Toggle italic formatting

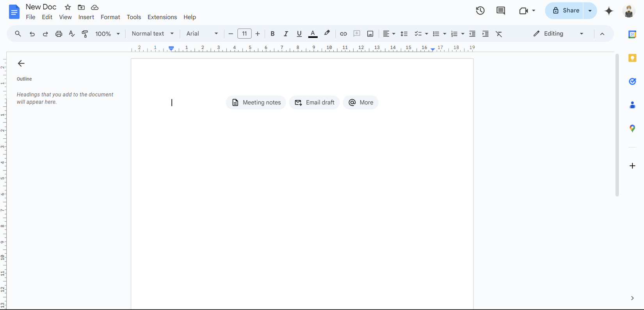286,34
